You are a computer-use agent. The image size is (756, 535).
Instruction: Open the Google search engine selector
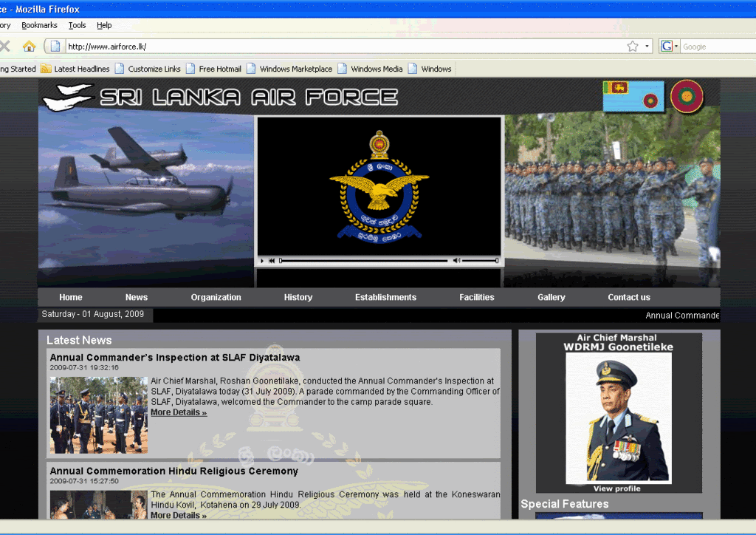pyautogui.click(x=669, y=47)
